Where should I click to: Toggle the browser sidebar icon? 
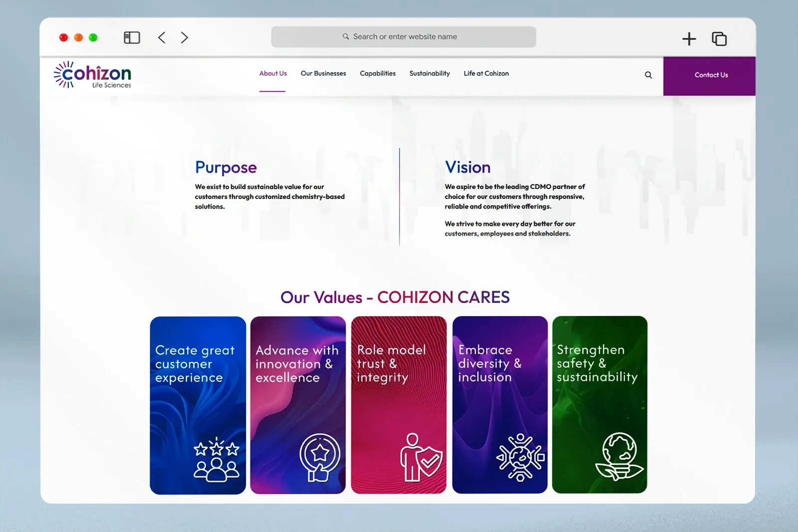point(132,37)
